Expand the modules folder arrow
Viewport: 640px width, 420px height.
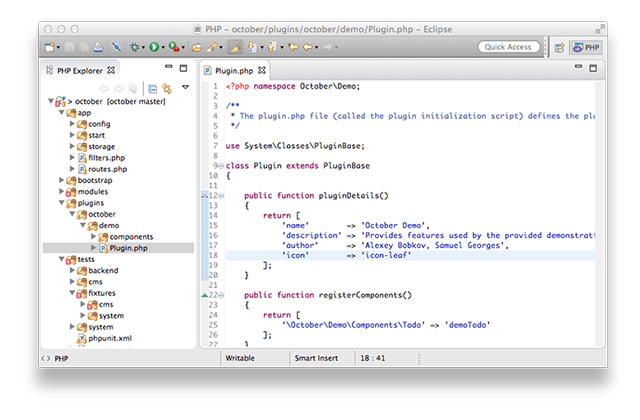coord(61,191)
